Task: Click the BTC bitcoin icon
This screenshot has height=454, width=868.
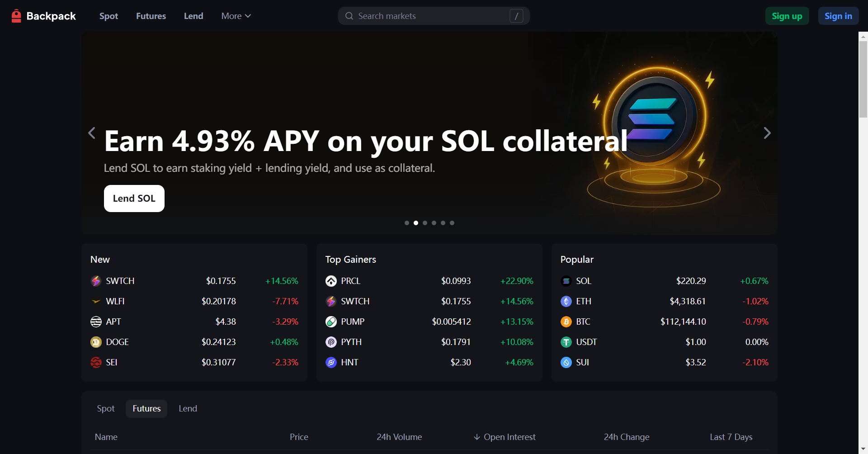Action: pyautogui.click(x=566, y=322)
